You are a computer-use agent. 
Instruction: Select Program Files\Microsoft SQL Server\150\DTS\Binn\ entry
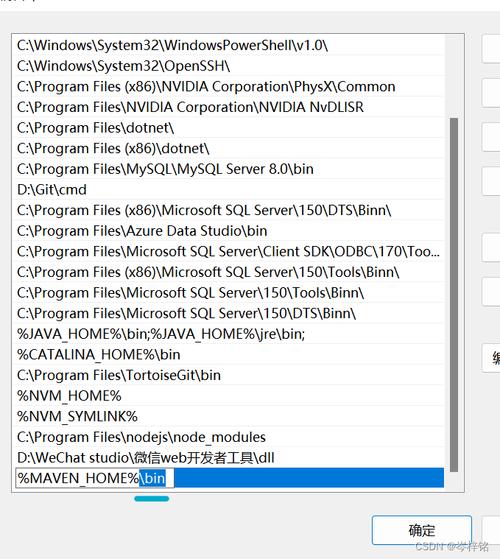click(230, 314)
